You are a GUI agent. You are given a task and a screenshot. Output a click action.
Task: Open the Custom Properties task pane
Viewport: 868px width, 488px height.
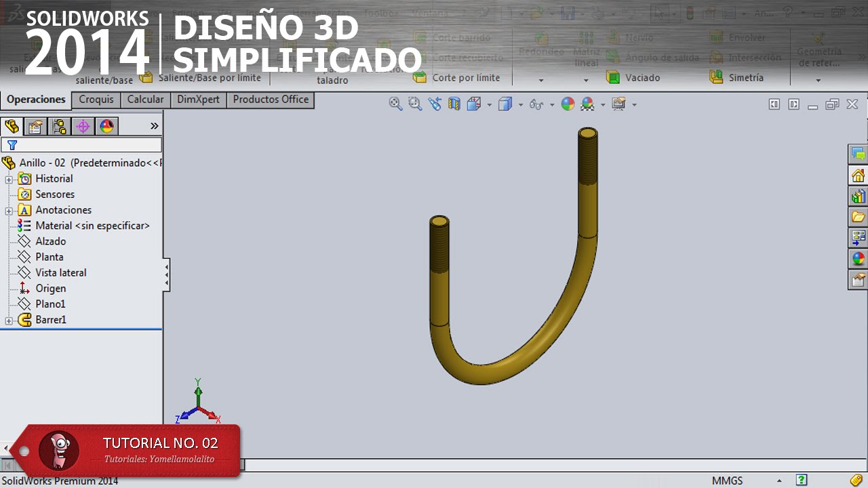[x=858, y=280]
